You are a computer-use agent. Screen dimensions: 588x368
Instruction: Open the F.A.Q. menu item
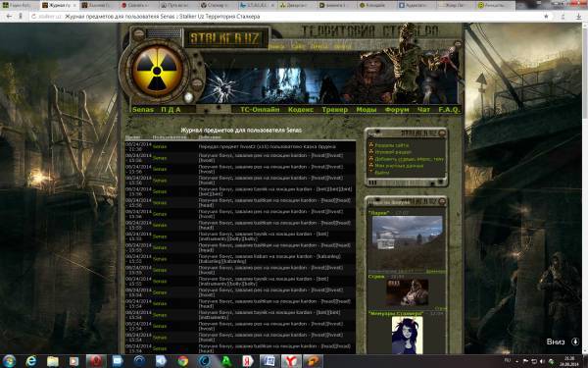tap(449, 110)
